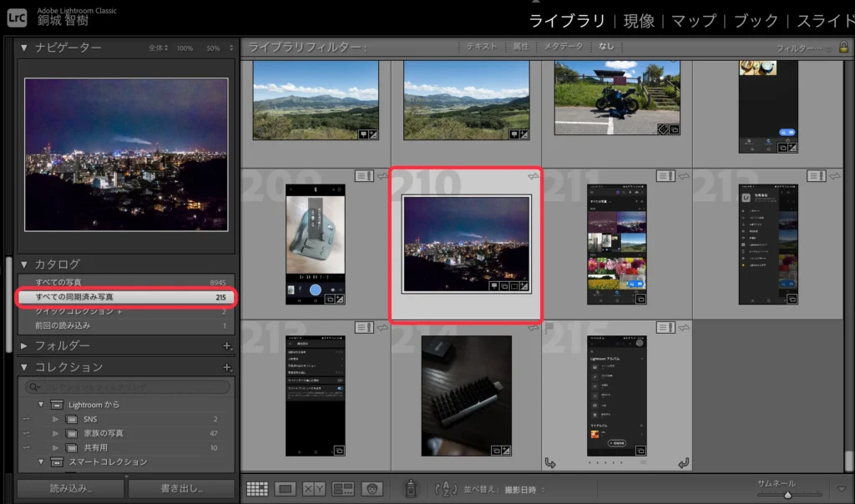
Task: Select the メタデータ filter tab
Action: (563, 47)
